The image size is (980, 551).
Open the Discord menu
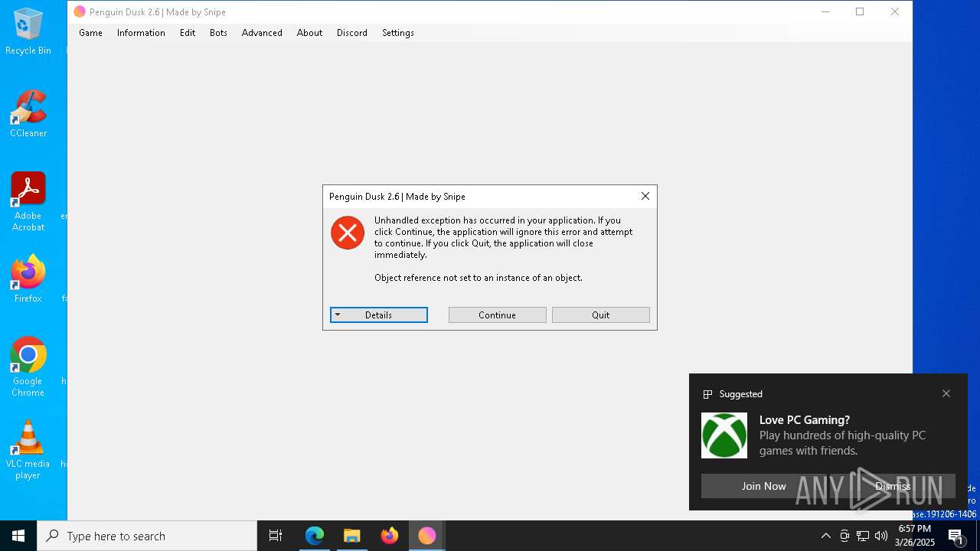point(352,33)
